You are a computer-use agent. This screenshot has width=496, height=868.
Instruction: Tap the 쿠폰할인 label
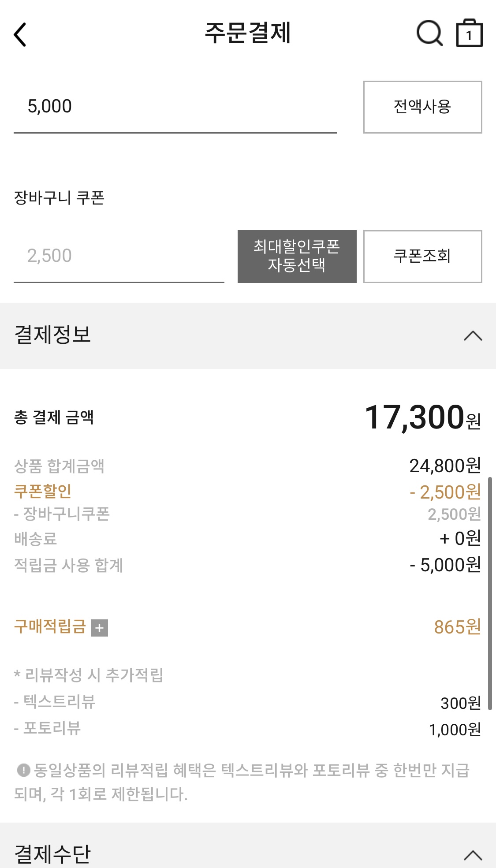click(43, 491)
